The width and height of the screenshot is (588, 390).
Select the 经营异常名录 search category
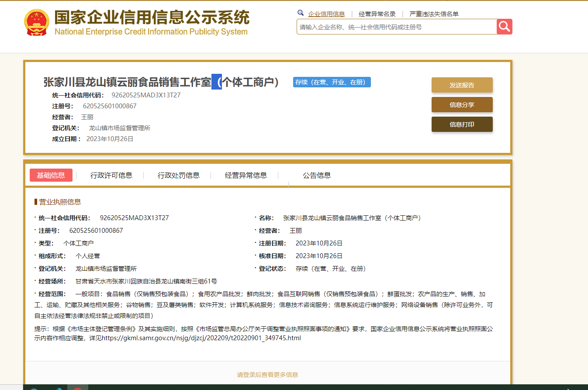click(x=377, y=14)
